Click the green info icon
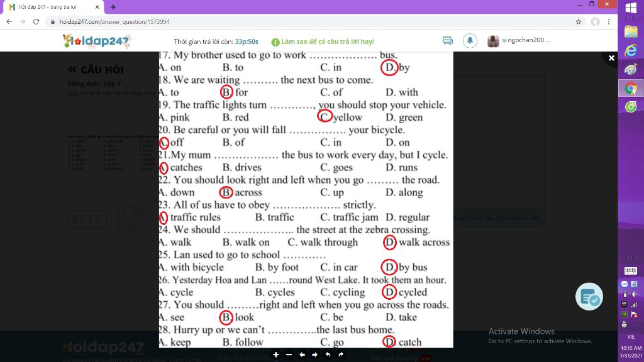 (x=275, y=42)
